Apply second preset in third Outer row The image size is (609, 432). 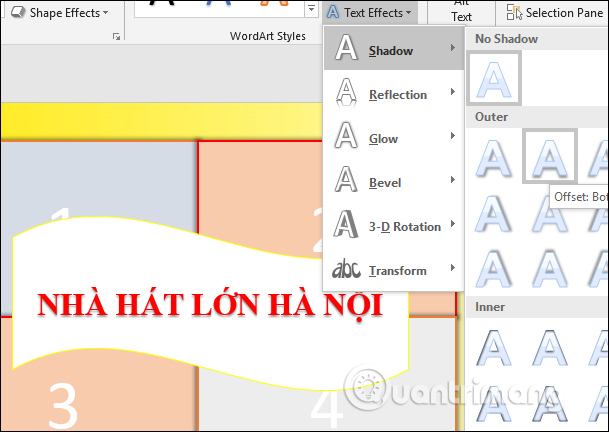pyautogui.click(x=550, y=268)
